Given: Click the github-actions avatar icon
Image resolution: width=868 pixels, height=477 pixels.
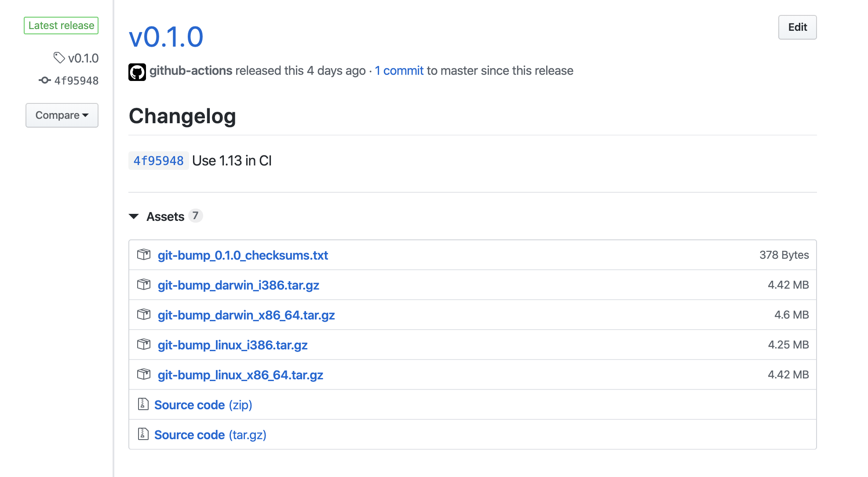Looking at the screenshot, I should pyautogui.click(x=137, y=72).
